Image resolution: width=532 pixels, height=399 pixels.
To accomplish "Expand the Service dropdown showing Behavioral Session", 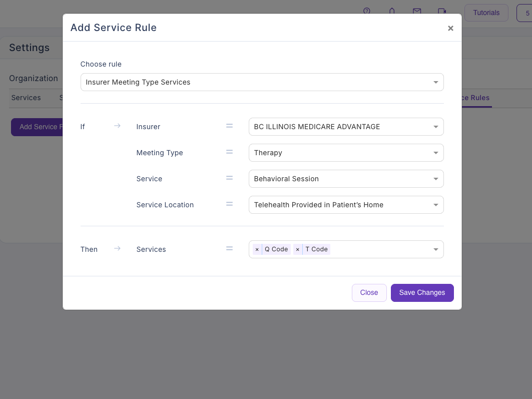I will 346,179.
